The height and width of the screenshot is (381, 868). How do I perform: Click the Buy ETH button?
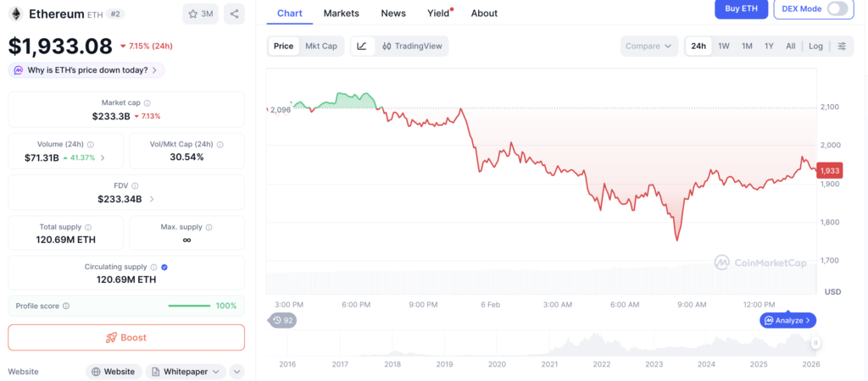[x=742, y=8]
